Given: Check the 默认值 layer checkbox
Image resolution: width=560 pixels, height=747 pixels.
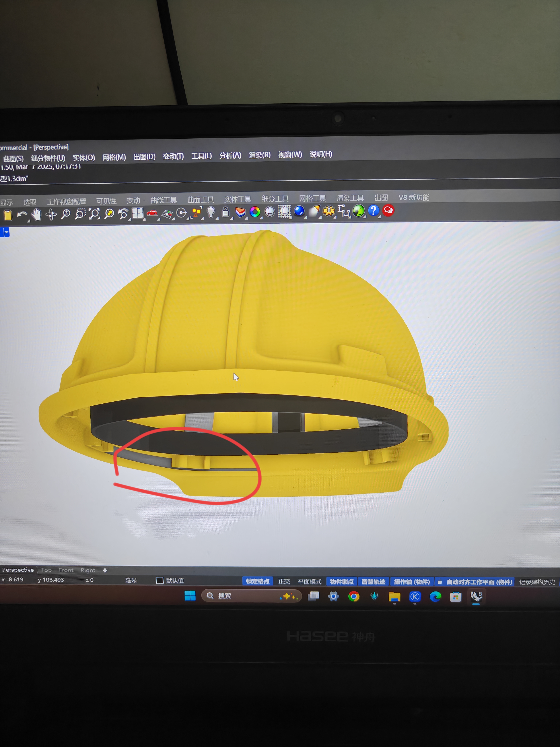Looking at the screenshot, I should point(160,580).
